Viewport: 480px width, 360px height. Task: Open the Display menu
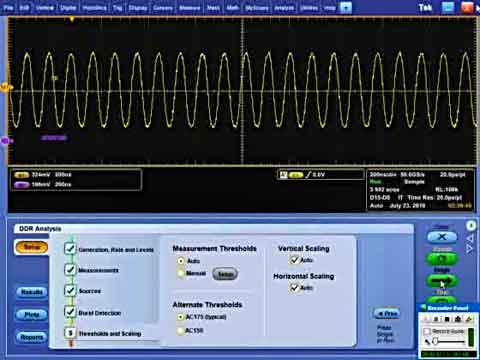138,7
